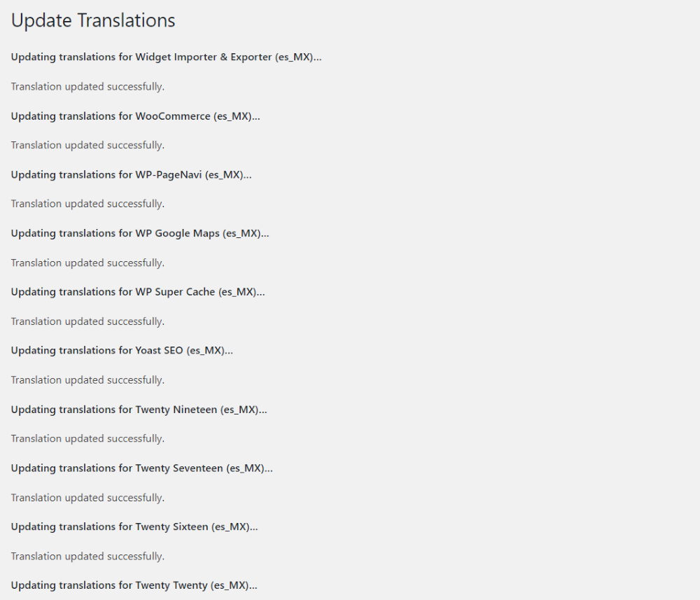700x600 pixels.
Task: Click the Twenty Twenty (es_MX) update line
Action: click(134, 585)
